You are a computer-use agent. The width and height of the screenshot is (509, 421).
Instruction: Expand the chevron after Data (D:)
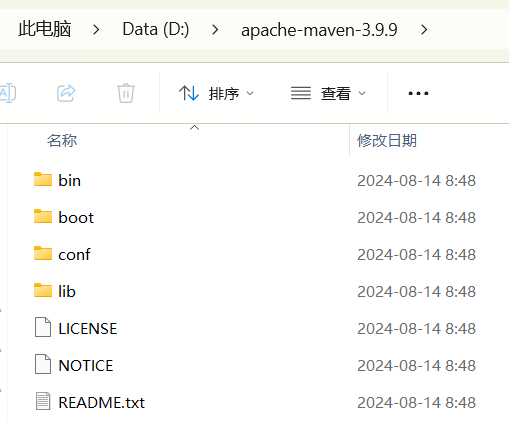215,30
